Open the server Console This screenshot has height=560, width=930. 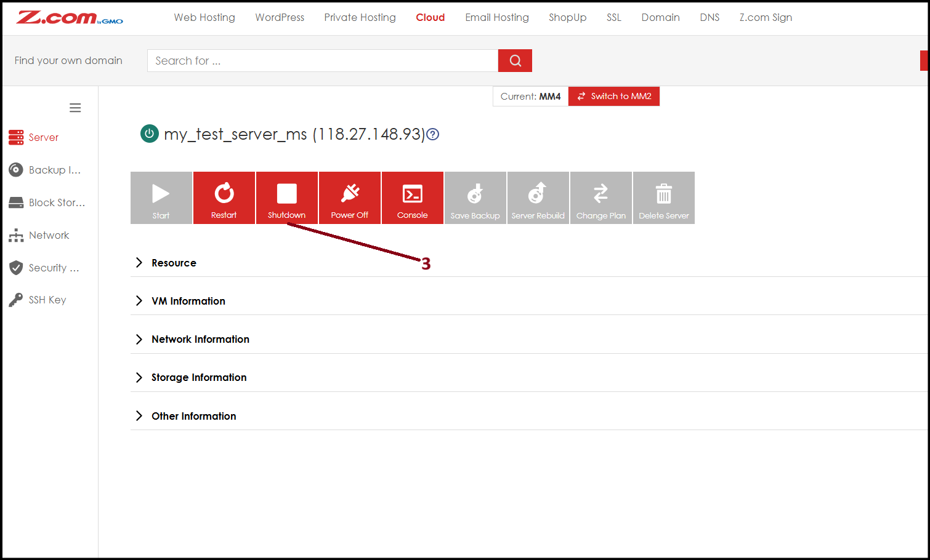tap(413, 198)
